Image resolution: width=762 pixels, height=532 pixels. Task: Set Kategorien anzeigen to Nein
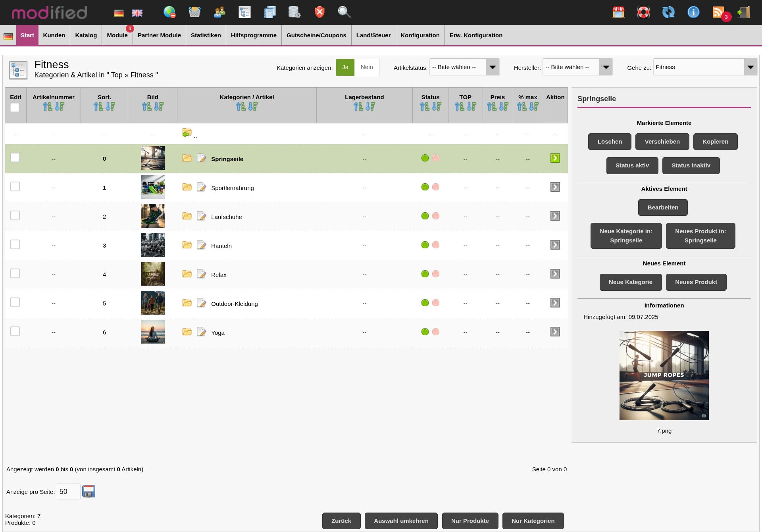point(367,67)
